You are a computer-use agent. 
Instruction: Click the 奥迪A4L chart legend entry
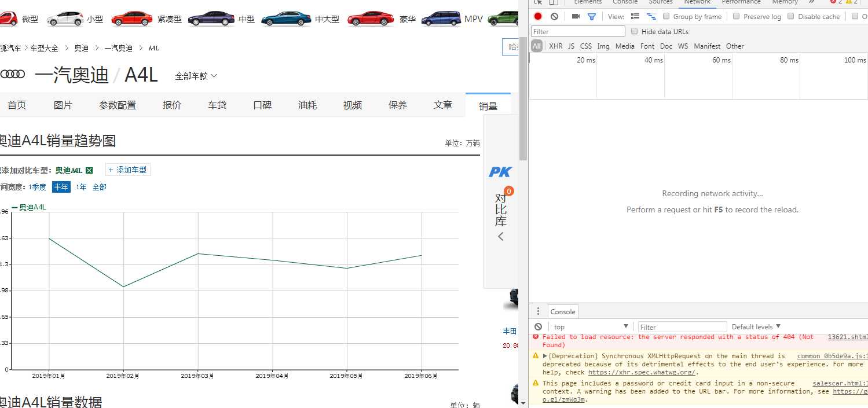(x=29, y=207)
